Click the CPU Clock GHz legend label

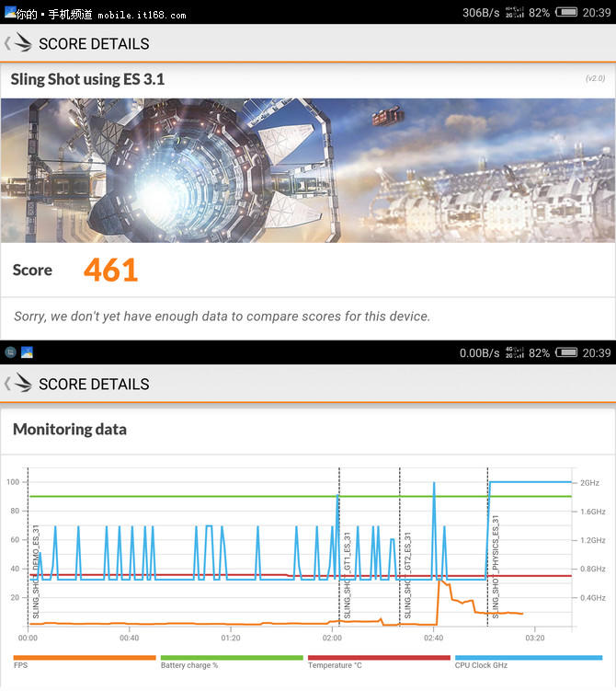coord(481,665)
